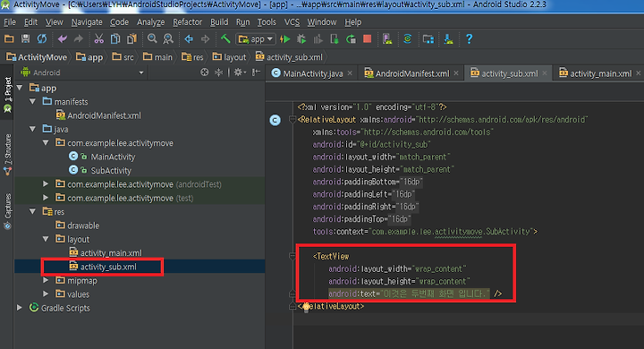Collapse the java folder

(x=32, y=129)
